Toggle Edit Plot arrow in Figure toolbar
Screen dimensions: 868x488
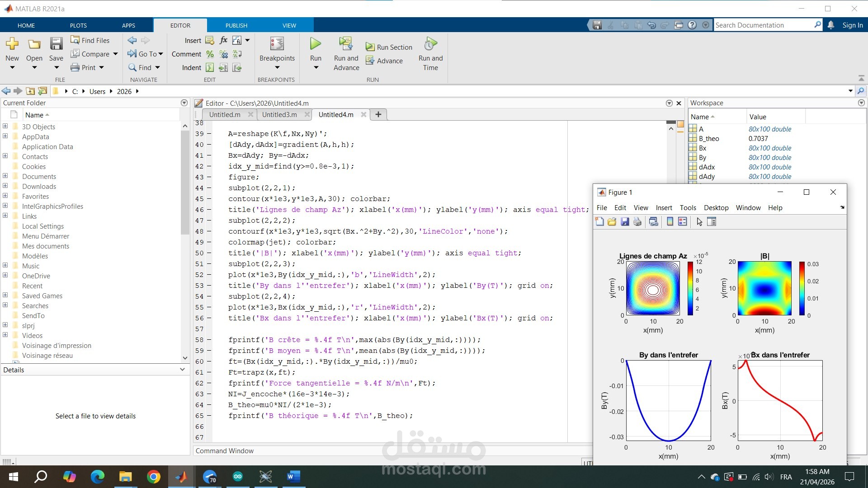tap(699, 221)
